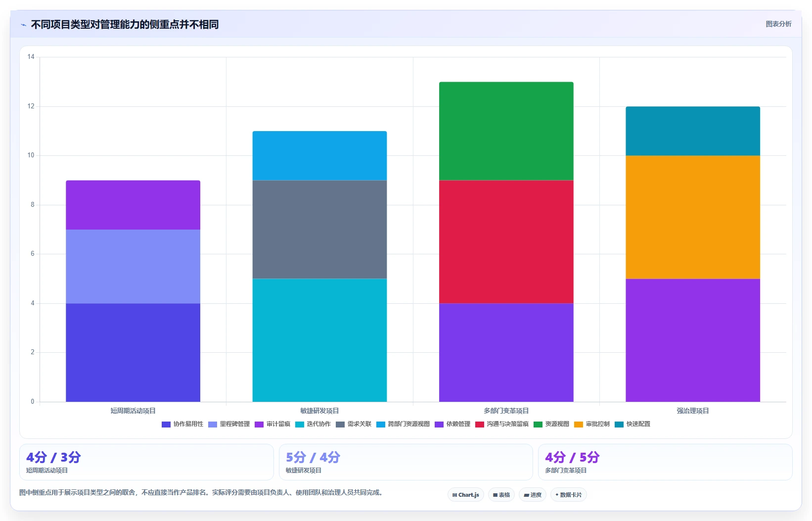Open the 5分 / 4分 data card
Screen dimensions: 812x521
(x=406, y=462)
